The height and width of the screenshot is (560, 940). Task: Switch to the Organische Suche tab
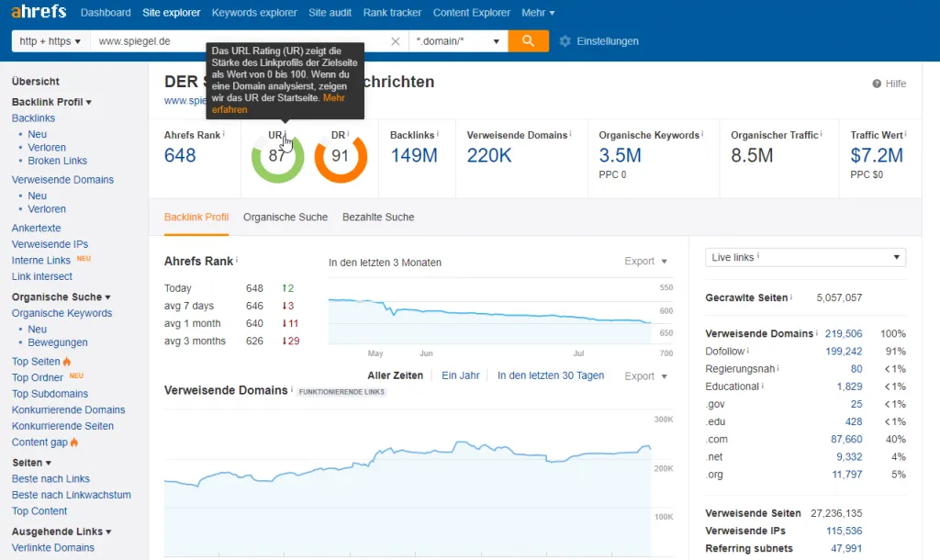pos(285,217)
